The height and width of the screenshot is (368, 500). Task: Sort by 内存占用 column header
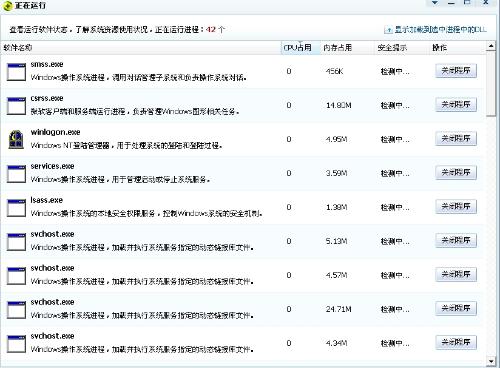point(337,48)
